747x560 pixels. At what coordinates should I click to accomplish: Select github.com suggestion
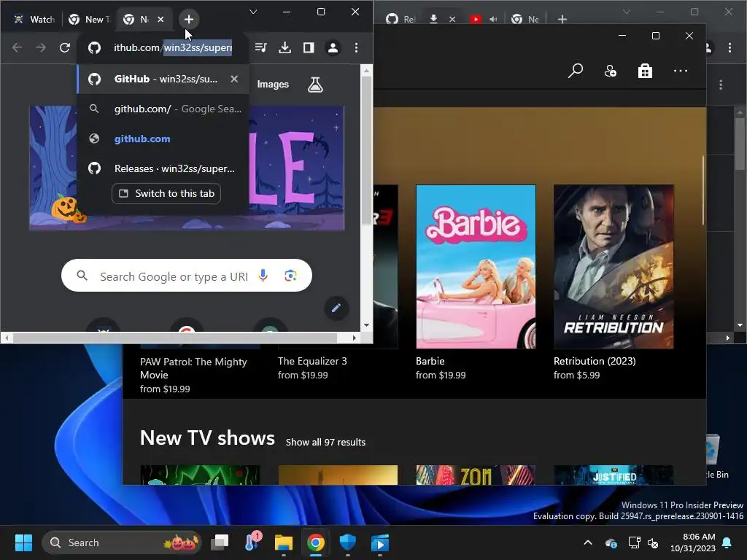click(x=163, y=139)
